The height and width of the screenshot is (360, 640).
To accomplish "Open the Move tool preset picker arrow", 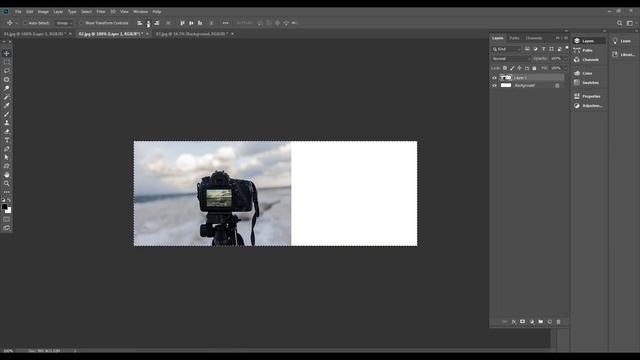I will tap(16, 23).
